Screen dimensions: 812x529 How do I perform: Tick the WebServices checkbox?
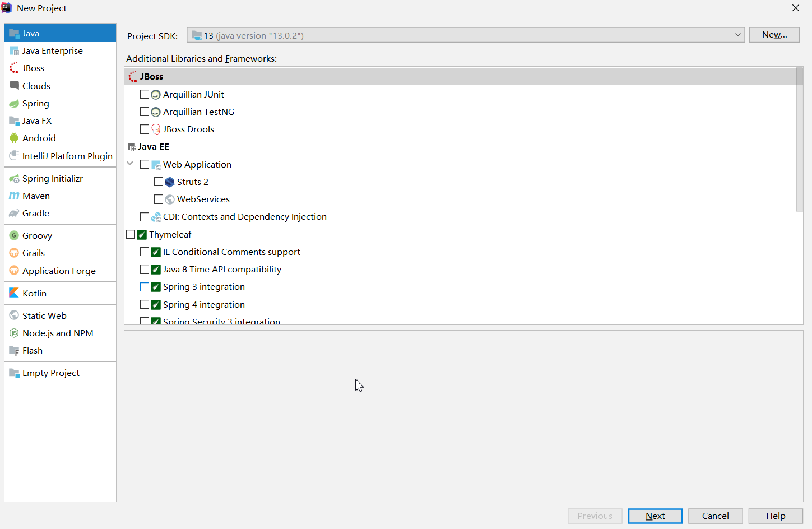click(158, 199)
